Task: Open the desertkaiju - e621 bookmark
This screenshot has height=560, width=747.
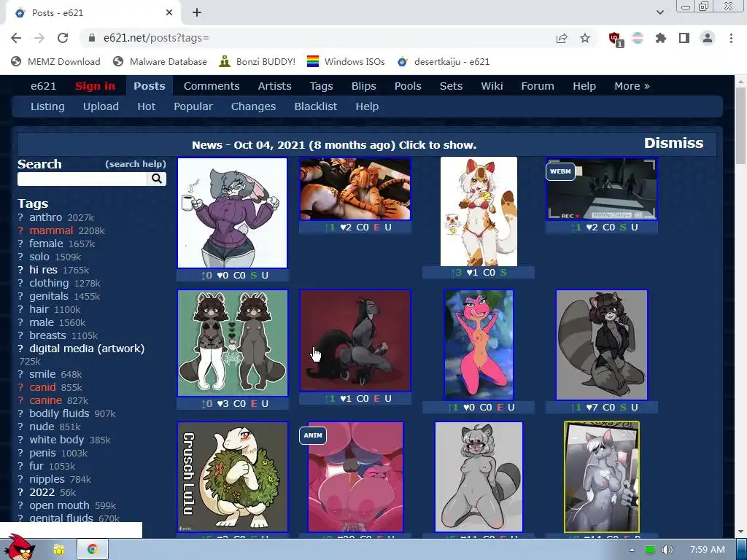Action: pyautogui.click(x=444, y=62)
